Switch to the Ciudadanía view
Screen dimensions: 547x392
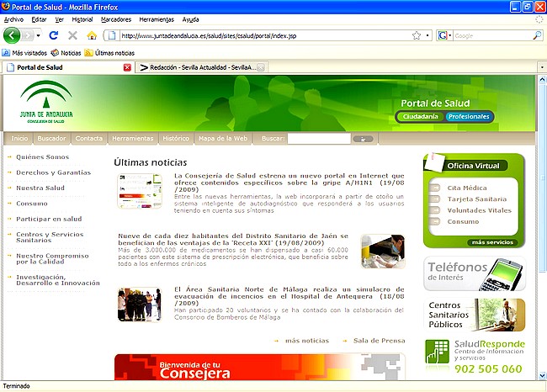(x=420, y=117)
